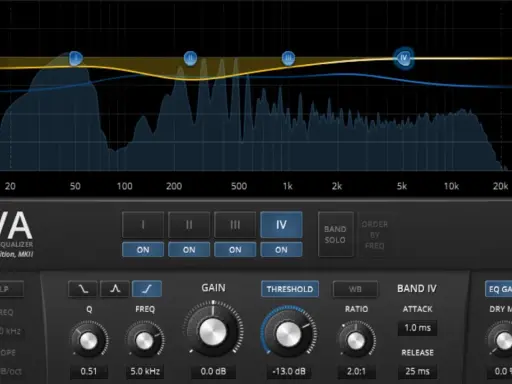Toggle the EQ Gain button

[499, 289]
